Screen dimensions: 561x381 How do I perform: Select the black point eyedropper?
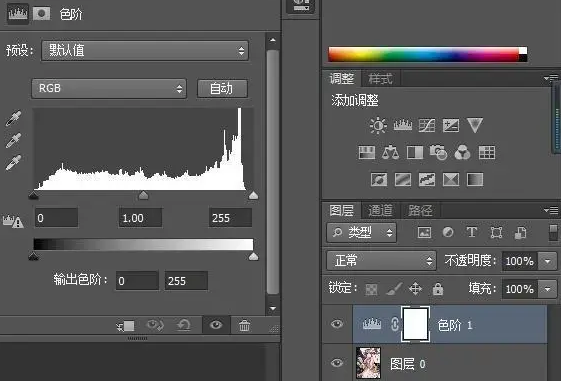tap(13, 119)
